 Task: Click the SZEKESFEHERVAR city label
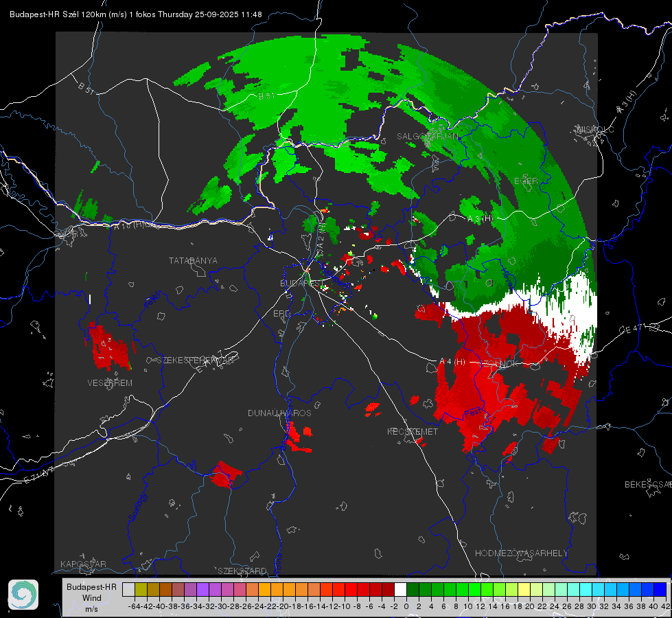pyautogui.click(x=195, y=360)
